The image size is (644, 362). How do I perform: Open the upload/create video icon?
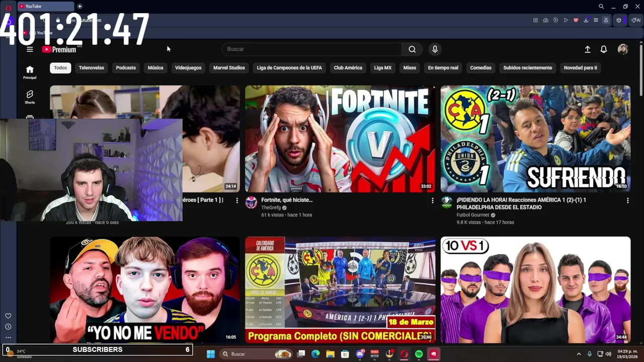[x=587, y=49]
